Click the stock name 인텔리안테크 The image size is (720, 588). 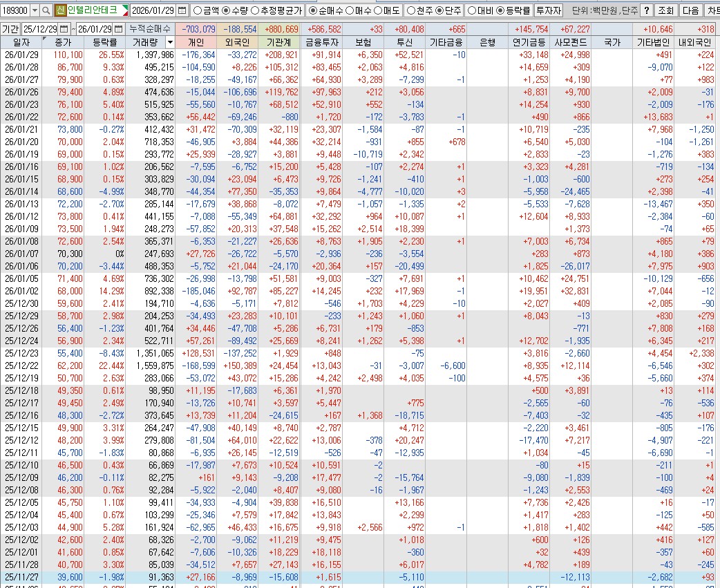(x=92, y=10)
